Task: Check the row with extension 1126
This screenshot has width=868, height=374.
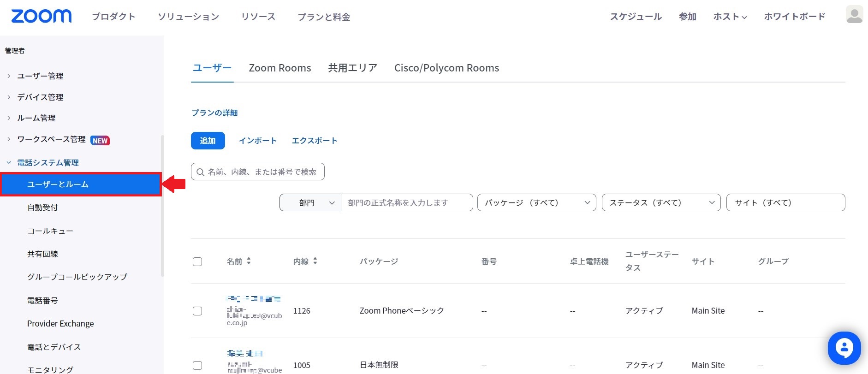Action: click(197, 311)
